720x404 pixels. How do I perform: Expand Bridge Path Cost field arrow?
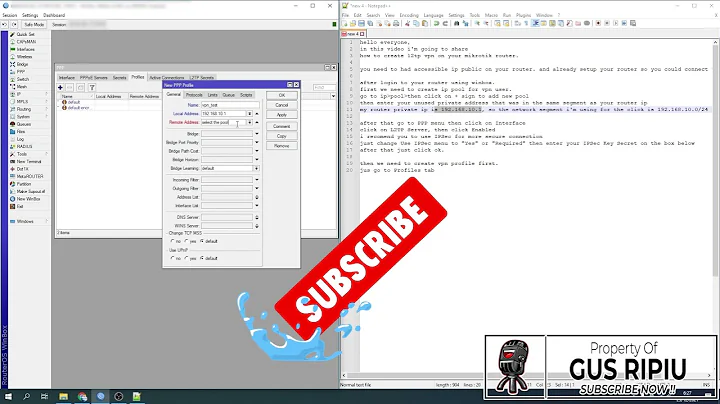pos(257,151)
